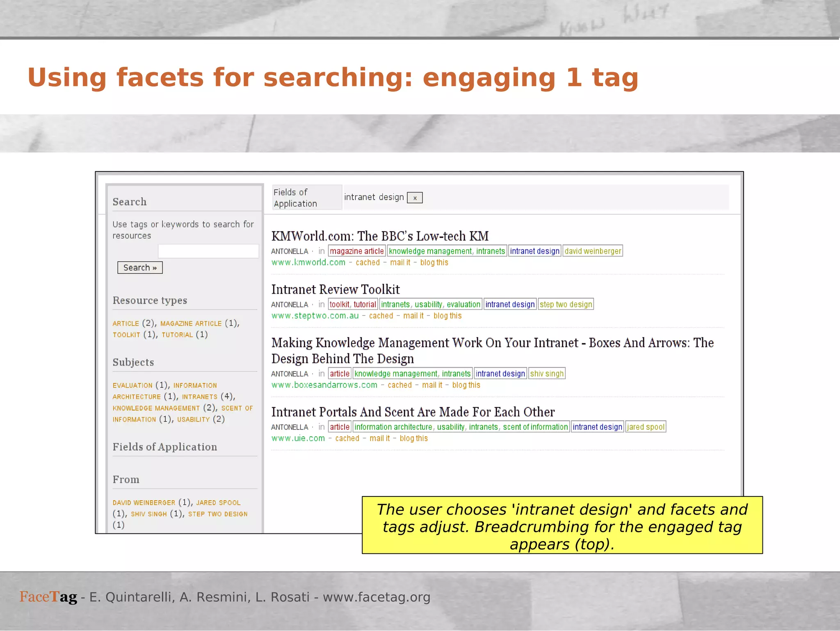Click 'usability' tag on Intranet Review Toolkit
Image resolution: width=840 pixels, height=631 pixels.
(x=429, y=305)
